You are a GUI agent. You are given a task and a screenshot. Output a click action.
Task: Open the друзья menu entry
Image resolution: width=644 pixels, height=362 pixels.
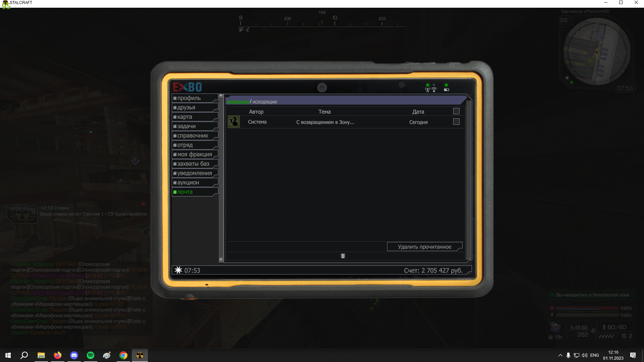[x=195, y=108]
